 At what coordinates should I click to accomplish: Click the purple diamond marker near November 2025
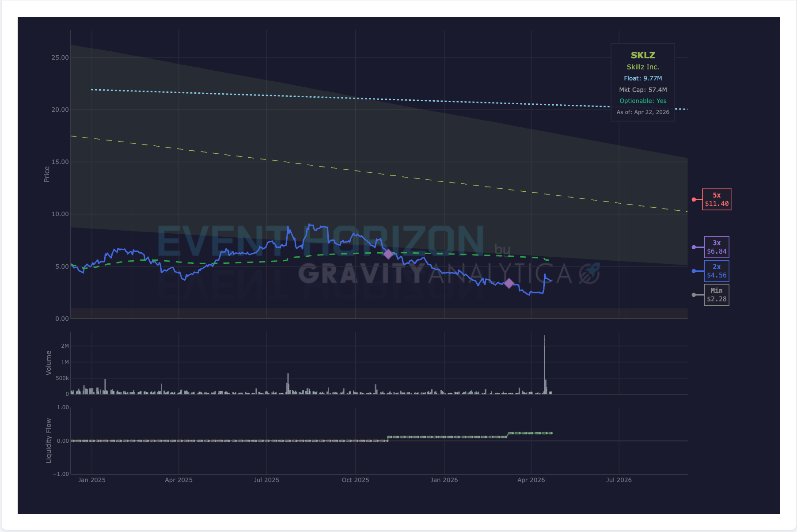(x=388, y=254)
